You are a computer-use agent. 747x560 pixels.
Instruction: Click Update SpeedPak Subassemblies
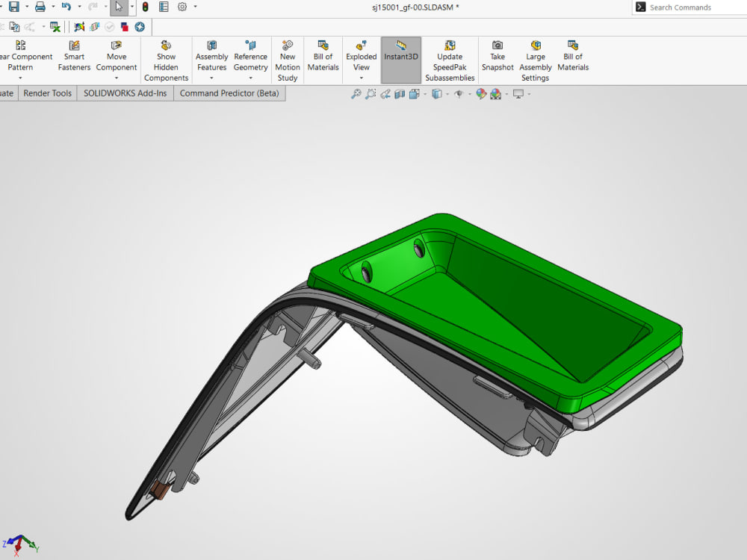click(x=450, y=60)
